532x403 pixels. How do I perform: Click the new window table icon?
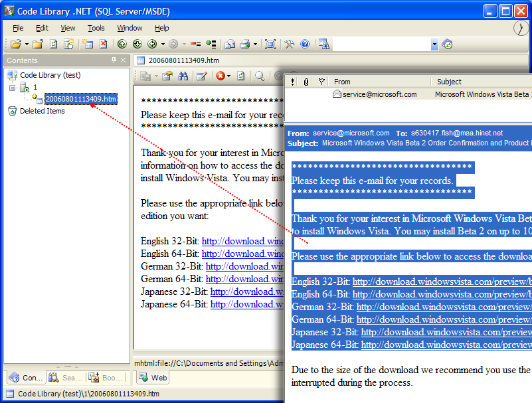tap(88, 44)
